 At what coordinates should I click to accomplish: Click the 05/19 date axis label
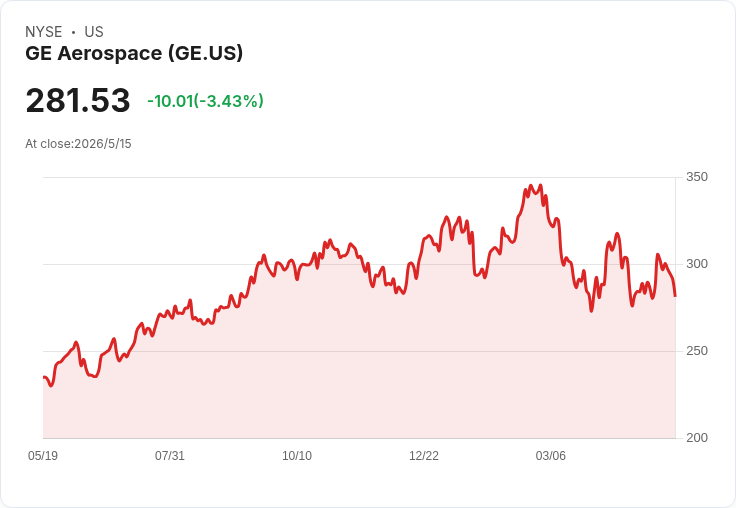point(43,455)
